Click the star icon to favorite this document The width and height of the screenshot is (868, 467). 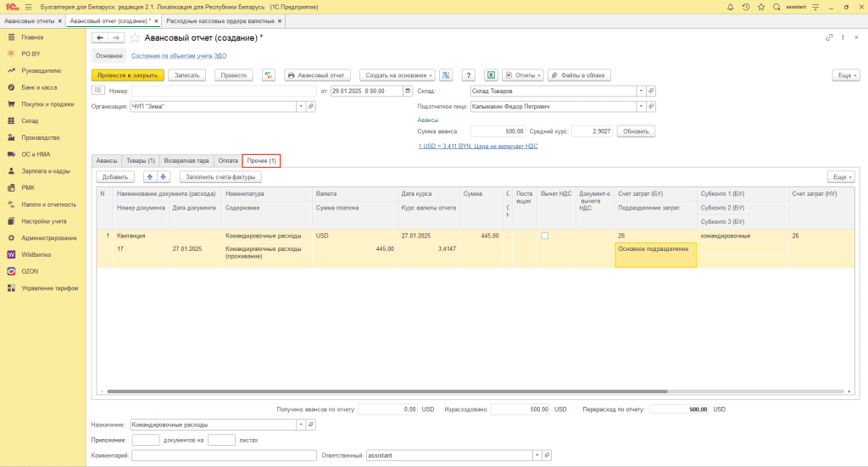click(134, 38)
